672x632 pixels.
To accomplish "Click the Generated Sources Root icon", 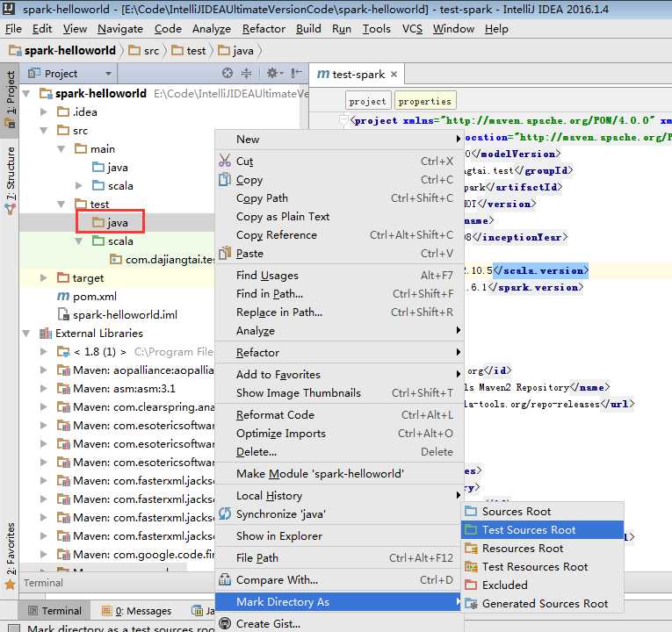I will point(471,603).
